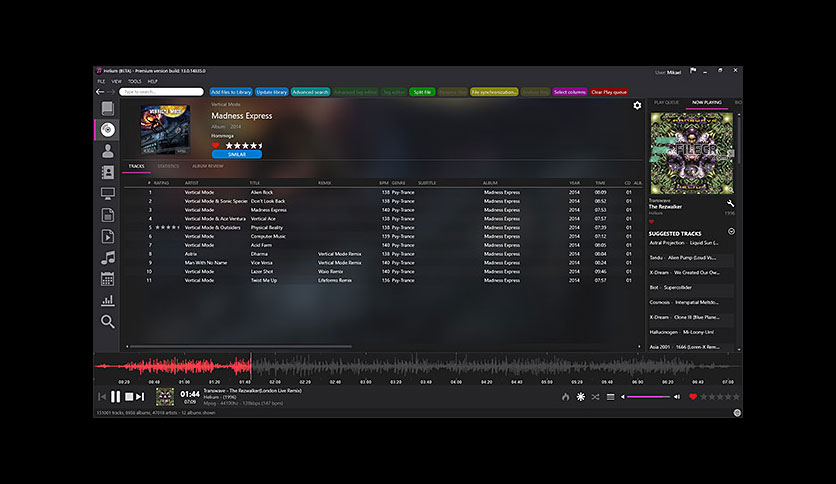Seek in the waveform at 03:00

point(365,367)
